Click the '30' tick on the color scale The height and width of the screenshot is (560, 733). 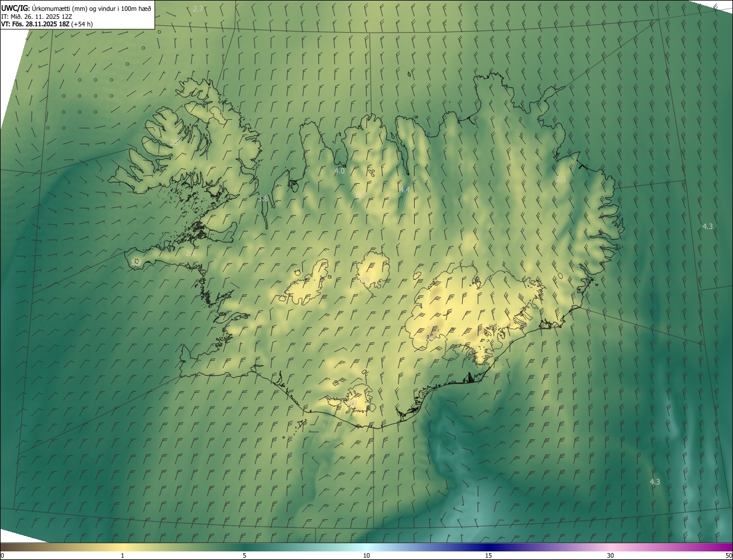tap(610, 556)
